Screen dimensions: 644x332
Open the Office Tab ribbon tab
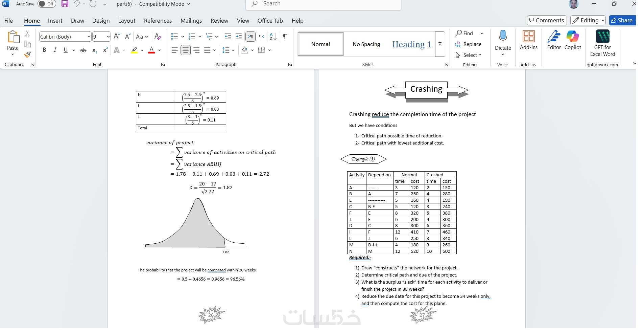tap(270, 21)
